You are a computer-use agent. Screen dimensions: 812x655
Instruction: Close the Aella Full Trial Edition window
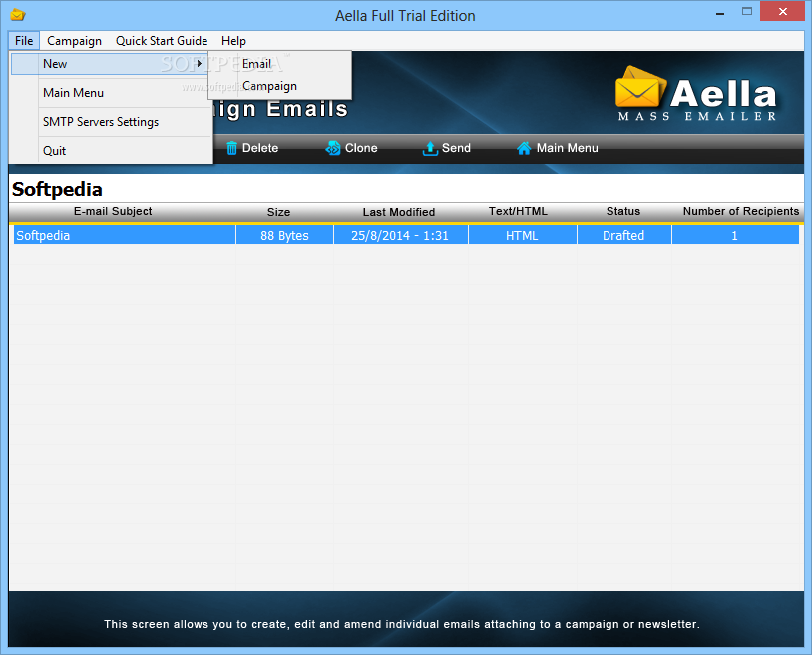pos(782,11)
